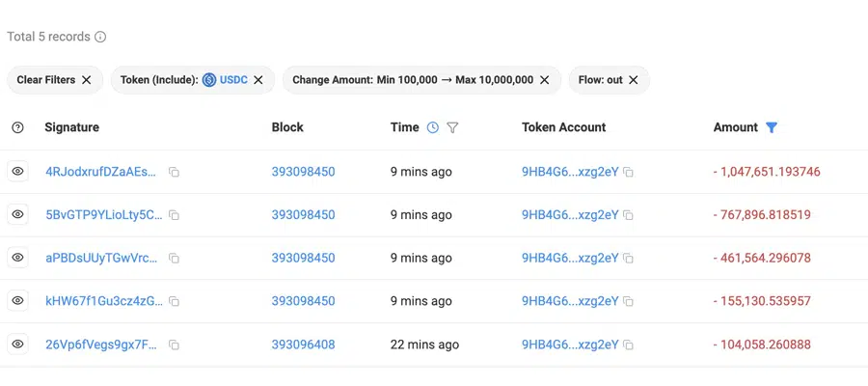Viewport: 868px width, 386px height.
Task: Open block 393096408 link
Action: click(303, 345)
